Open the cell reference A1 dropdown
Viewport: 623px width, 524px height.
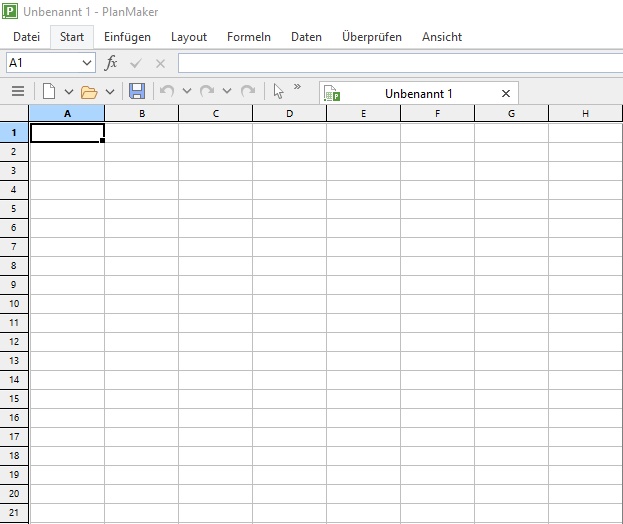pos(86,63)
